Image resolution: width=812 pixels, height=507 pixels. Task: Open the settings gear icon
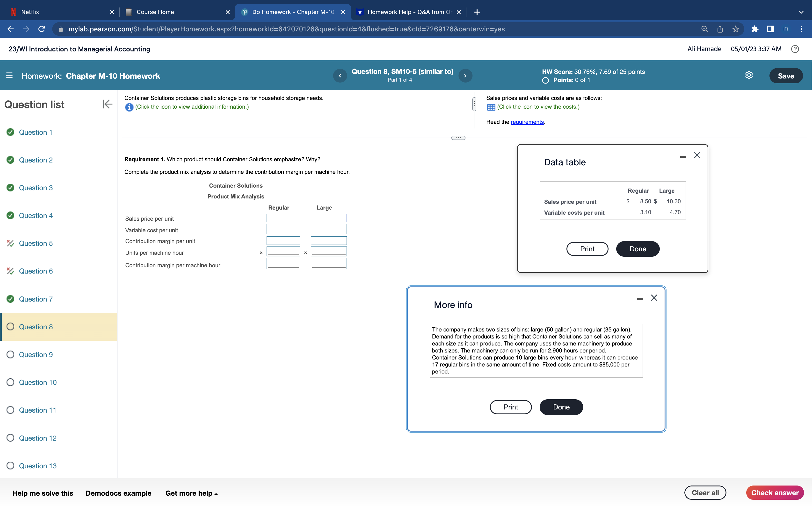point(749,75)
